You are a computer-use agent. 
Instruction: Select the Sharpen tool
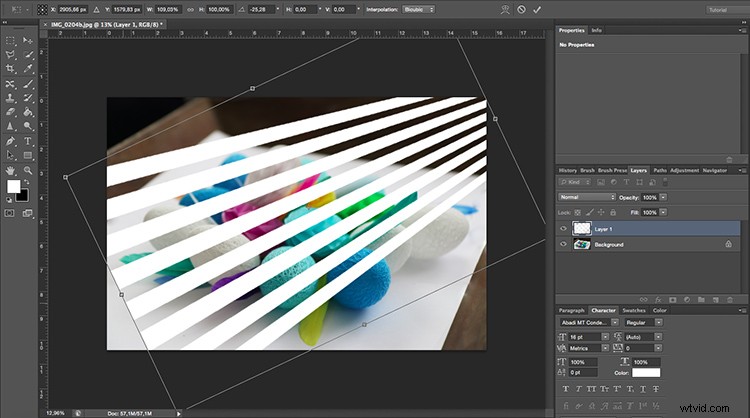10,126
